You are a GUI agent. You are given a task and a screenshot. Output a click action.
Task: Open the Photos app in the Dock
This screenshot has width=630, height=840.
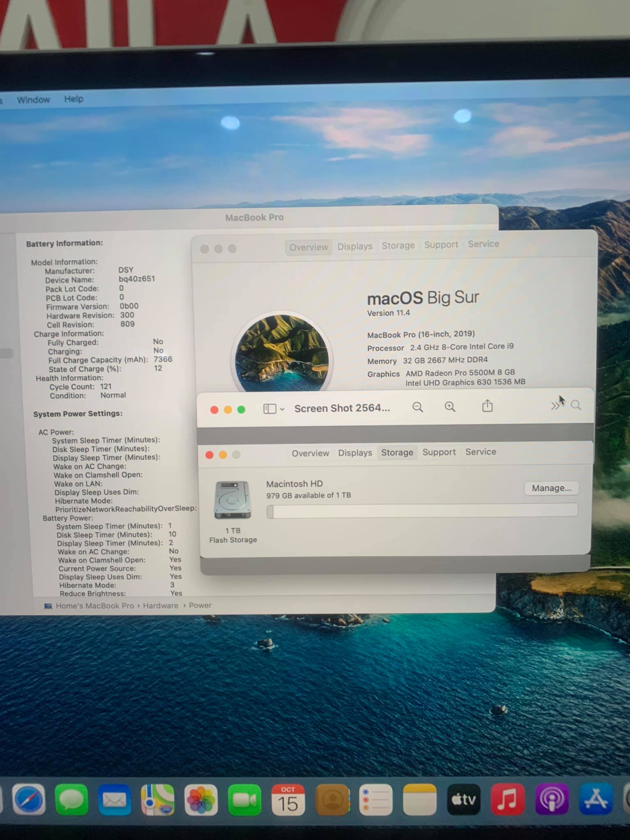point(201,800)
